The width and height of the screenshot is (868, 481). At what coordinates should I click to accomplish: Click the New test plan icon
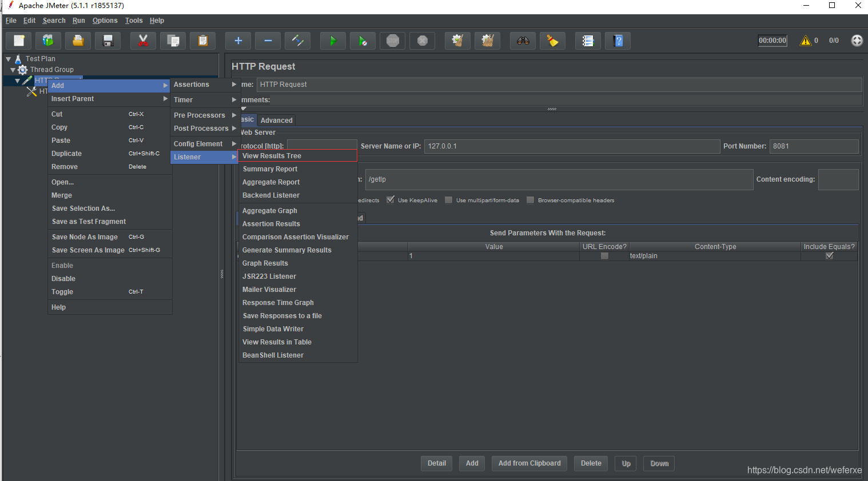[19, 41]
